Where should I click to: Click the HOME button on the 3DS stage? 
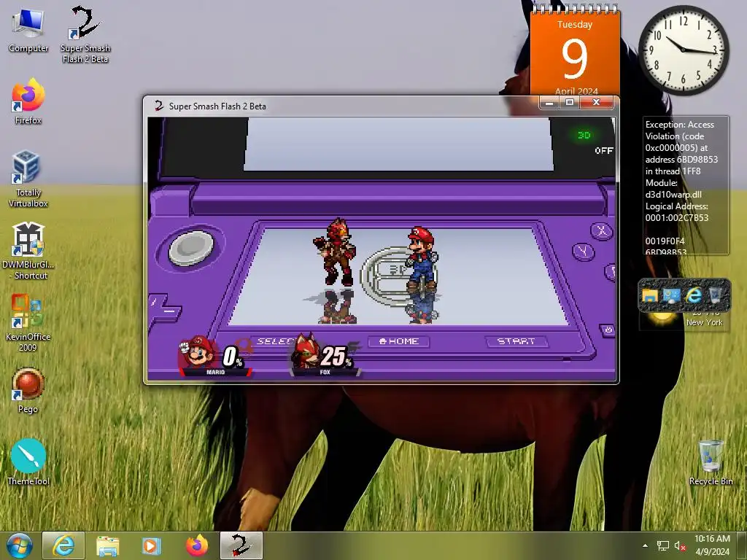click(399, 341)
